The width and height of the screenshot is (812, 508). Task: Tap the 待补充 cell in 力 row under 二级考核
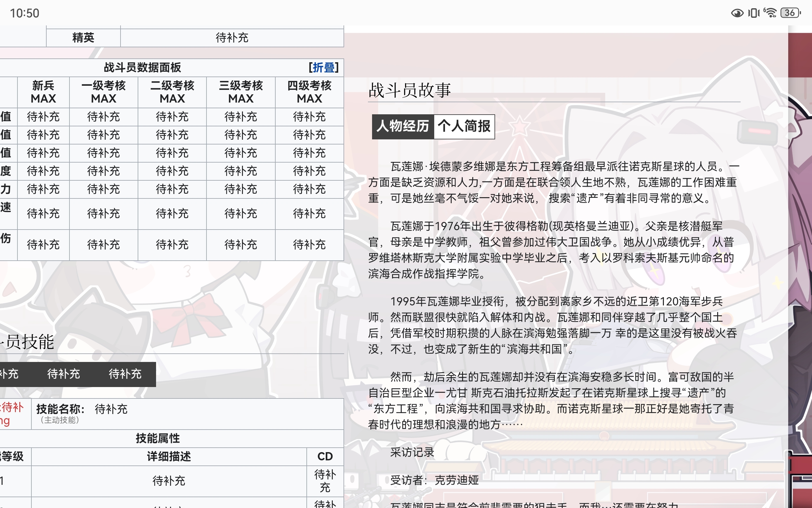[x=172, y=189]
